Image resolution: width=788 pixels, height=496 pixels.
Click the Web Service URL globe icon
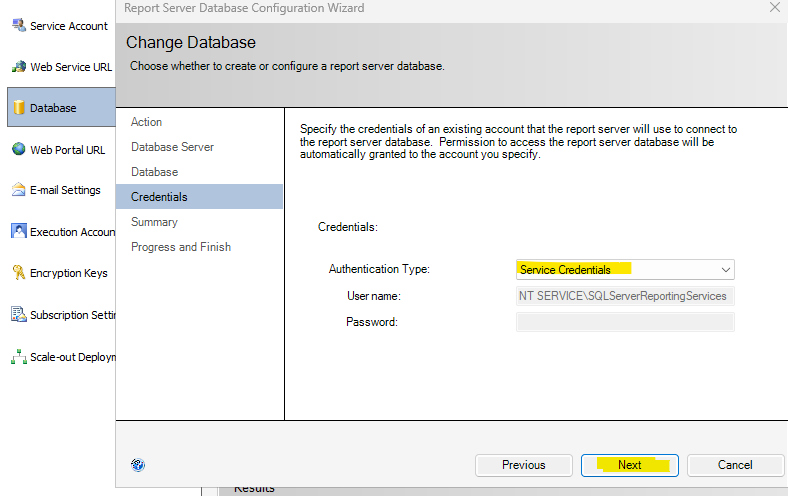click(19, 66)
